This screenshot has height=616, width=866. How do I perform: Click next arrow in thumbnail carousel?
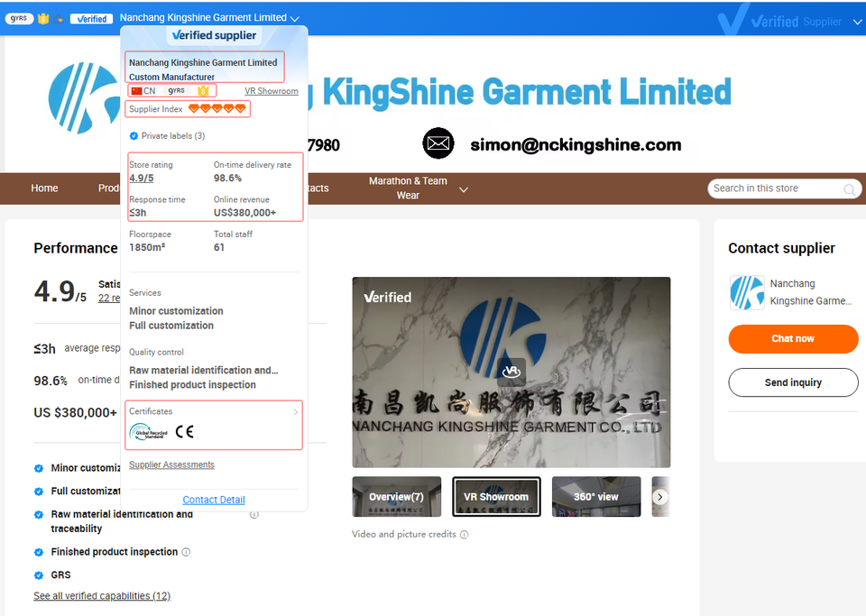660,497
